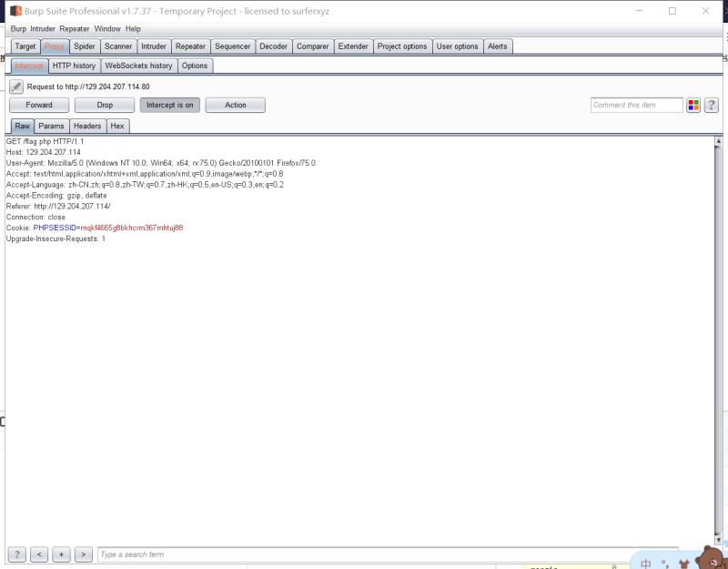Click the Type a search term field
Image resolution: width=728 pixels, height=569 pixels.
click(389, 554)
